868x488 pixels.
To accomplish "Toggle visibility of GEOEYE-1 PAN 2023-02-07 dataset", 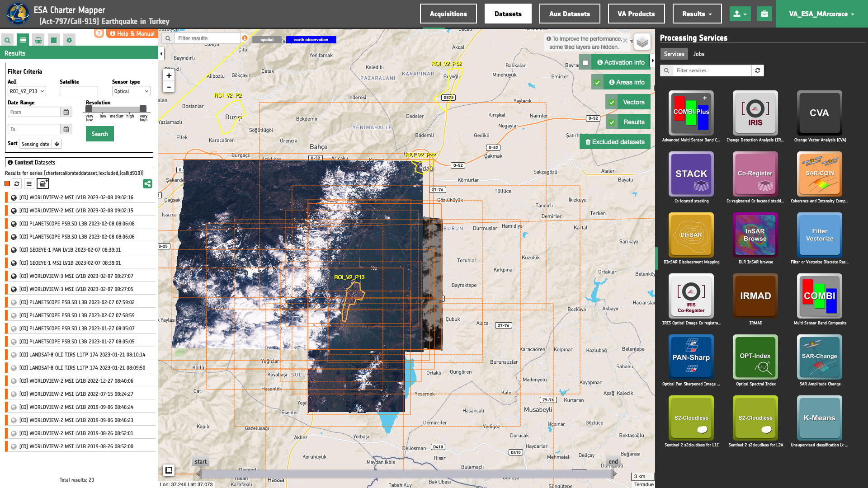I will (14, 250).
